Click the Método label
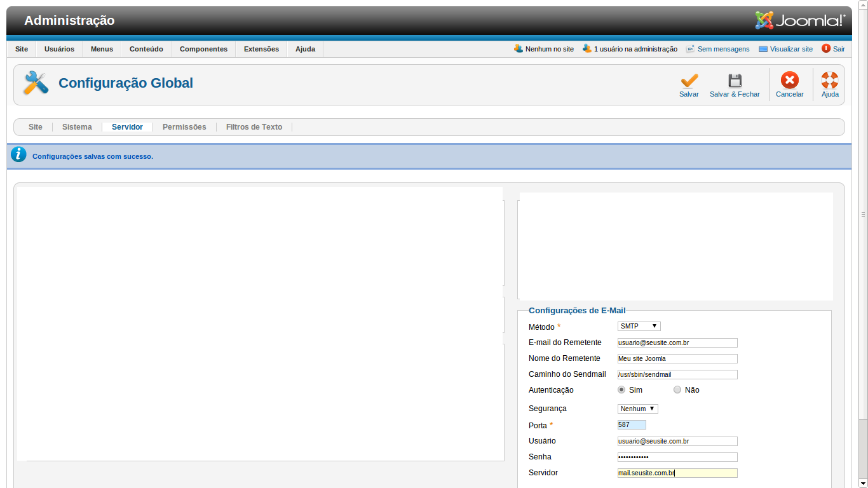 coord(541,327)
